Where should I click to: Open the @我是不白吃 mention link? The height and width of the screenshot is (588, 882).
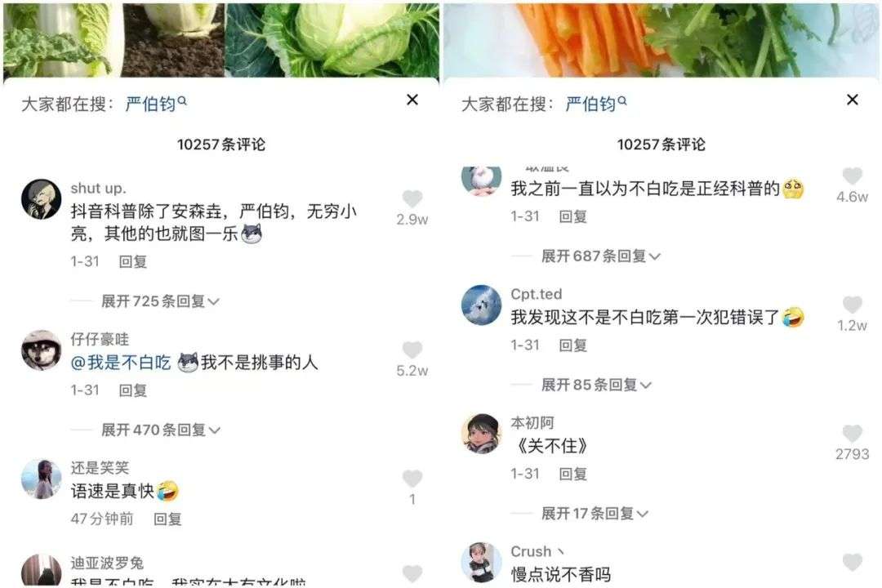120,363
